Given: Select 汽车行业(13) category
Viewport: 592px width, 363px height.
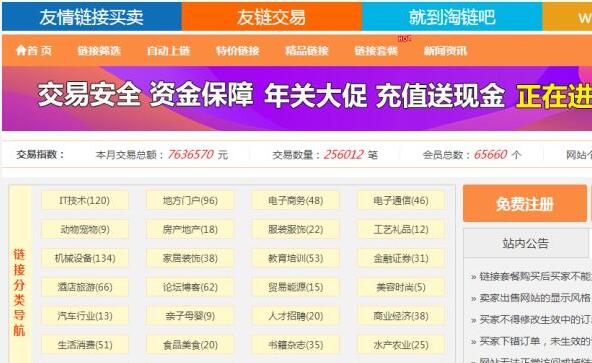Looking at the screenshot, I should (85, 316).
